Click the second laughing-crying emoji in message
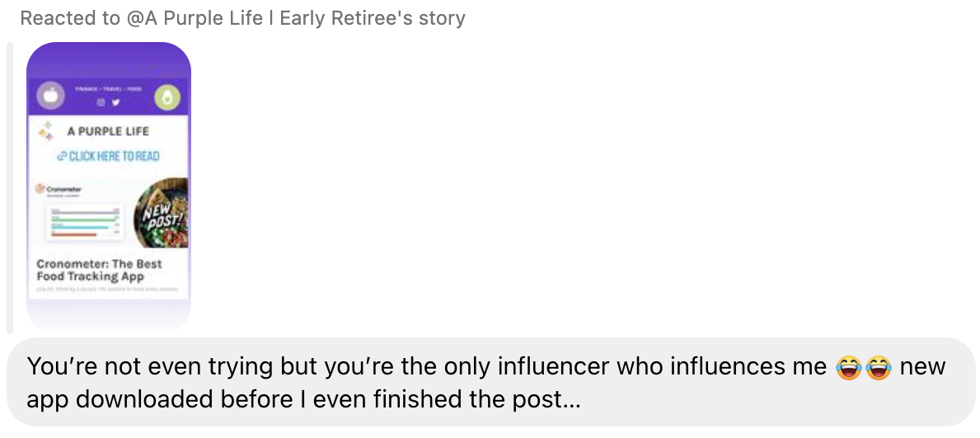This screenshot has height=438, width=980. tap(879, 367)
